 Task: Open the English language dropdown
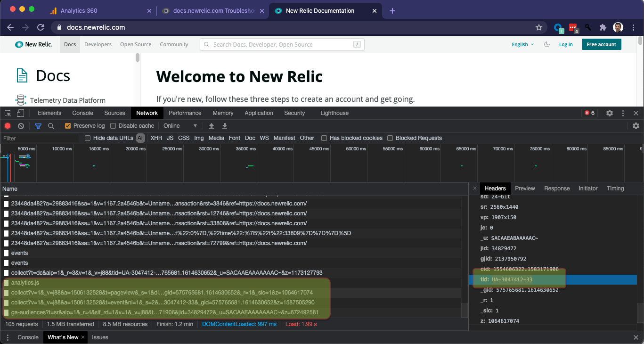pyautogui.click(x=522, y=44)
